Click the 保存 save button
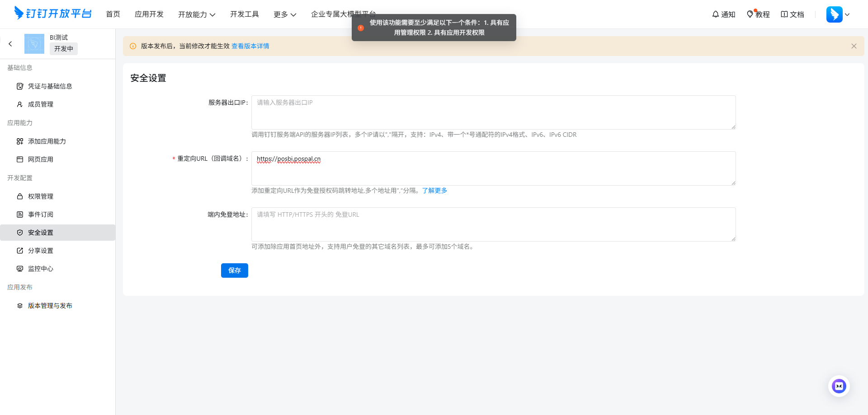This screenshot has width=868, height=415. coord(234,270)
